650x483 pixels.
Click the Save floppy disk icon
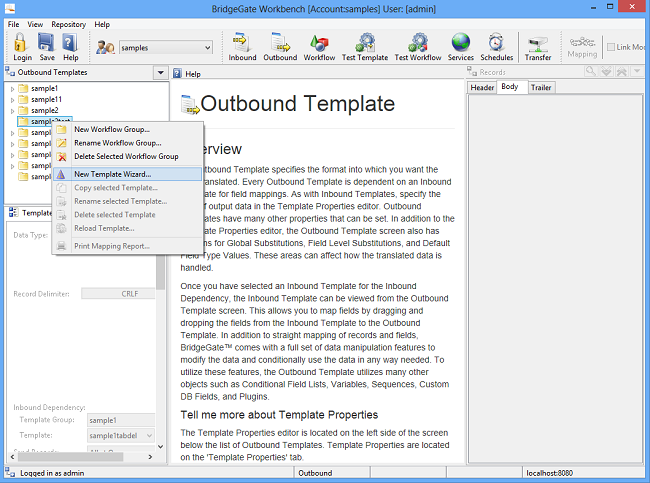pos(46,42)
